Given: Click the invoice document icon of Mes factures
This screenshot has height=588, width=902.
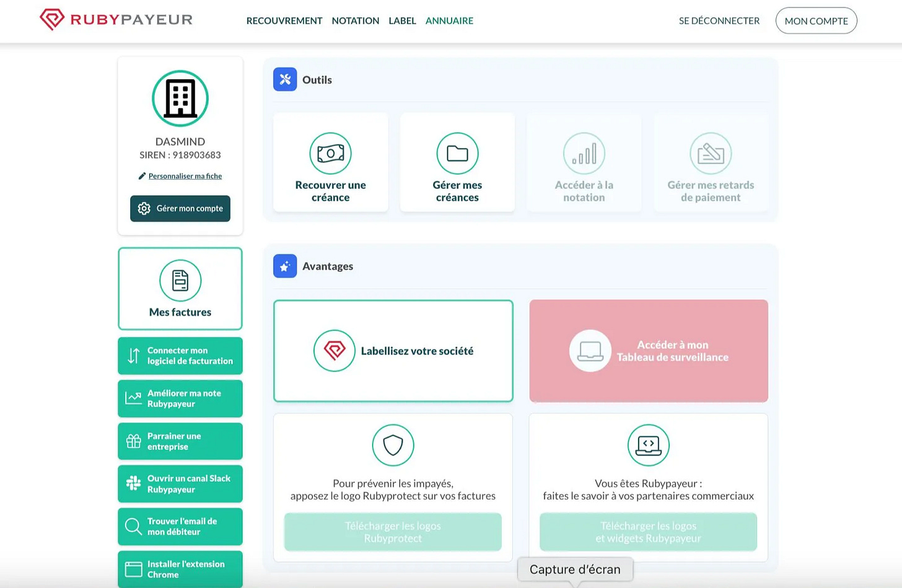Looking at the screenshot, I should tap(180, 281).
